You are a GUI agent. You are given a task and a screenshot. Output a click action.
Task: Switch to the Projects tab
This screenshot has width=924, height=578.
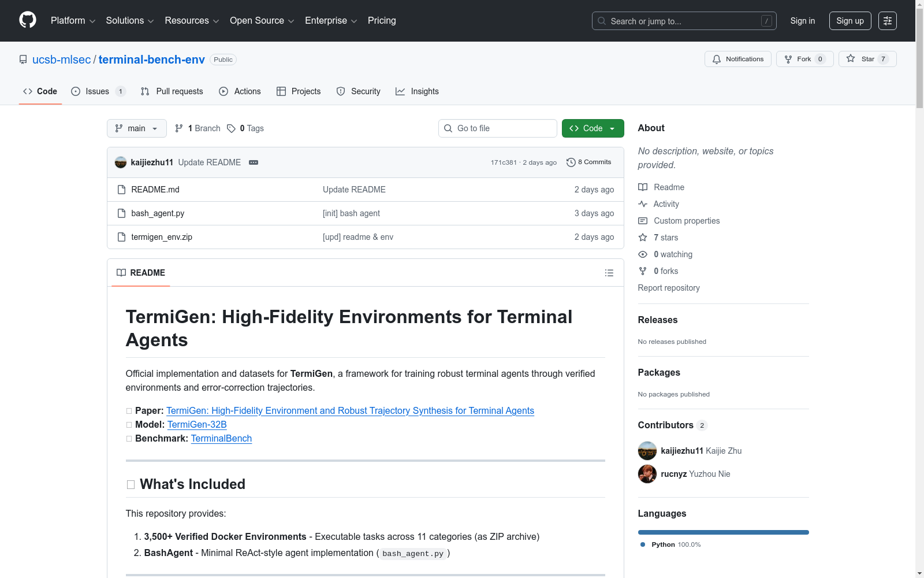299,91
